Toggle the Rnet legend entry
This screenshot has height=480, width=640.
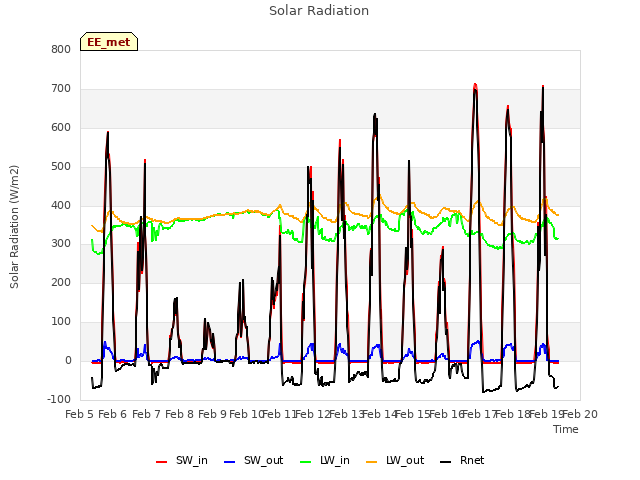click(x=462, y=461)
